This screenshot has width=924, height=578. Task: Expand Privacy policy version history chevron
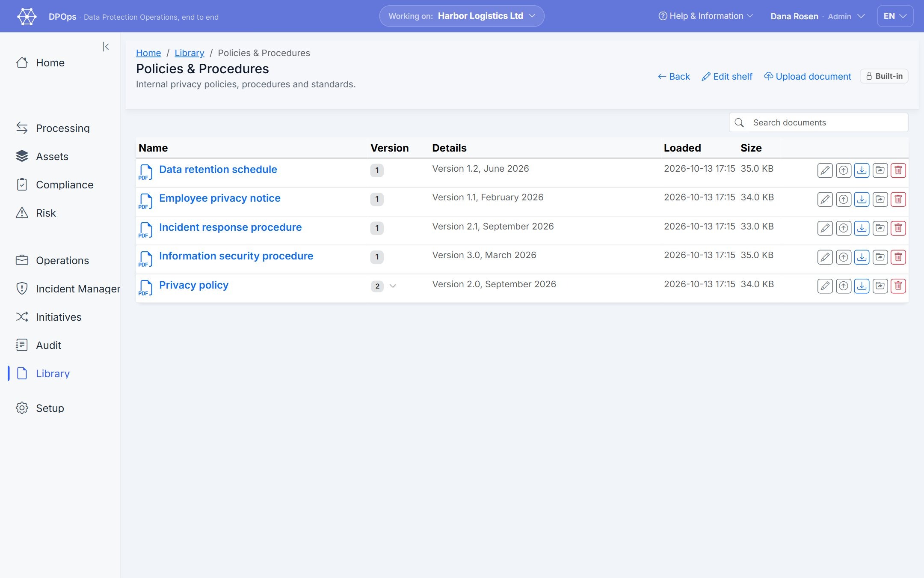tap(393, 286)
